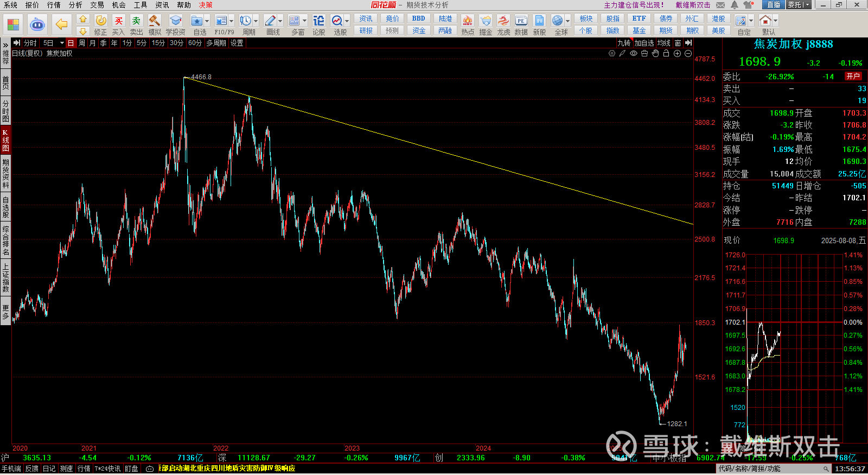868x475 pixels.
Task: Toggle the chart eye visibility icon
Action: point(634,53)
